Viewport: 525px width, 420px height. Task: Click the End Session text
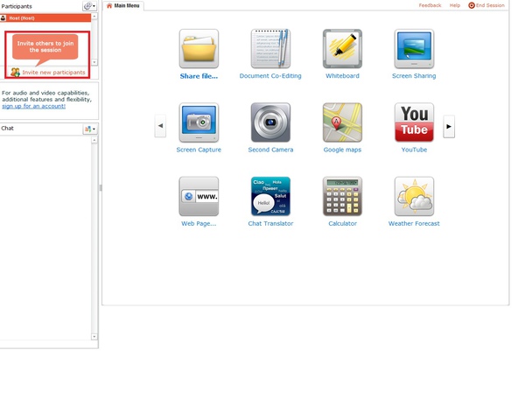[490, 5]
